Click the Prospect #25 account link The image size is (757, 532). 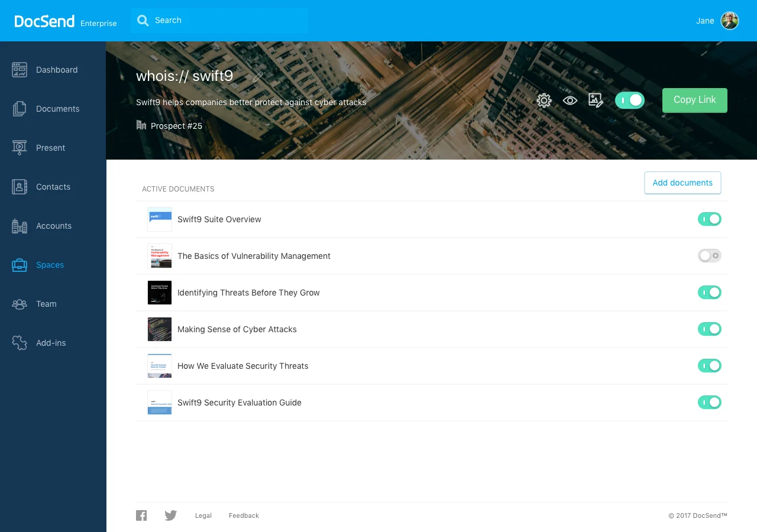pos(176,126)
